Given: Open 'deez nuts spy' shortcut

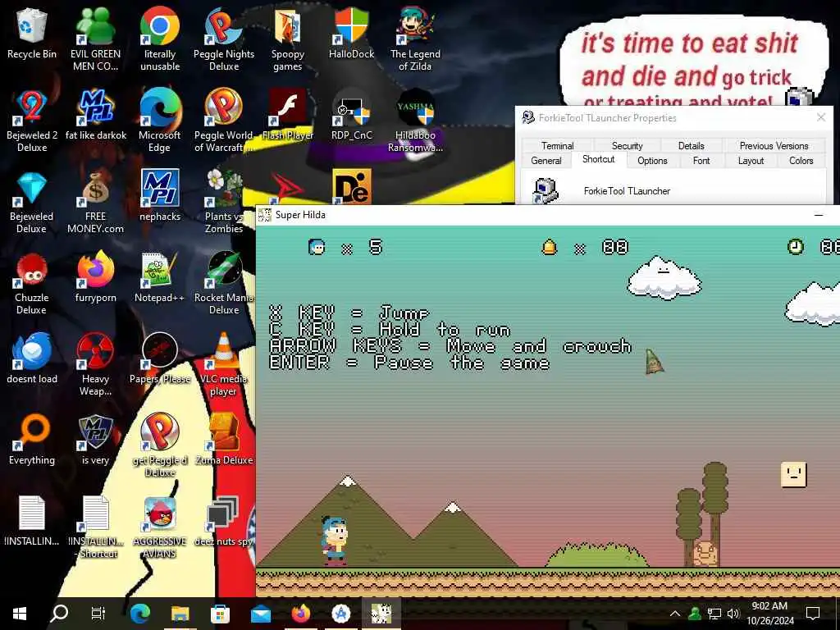Looking at the screenshot, I should coord(224,521).
